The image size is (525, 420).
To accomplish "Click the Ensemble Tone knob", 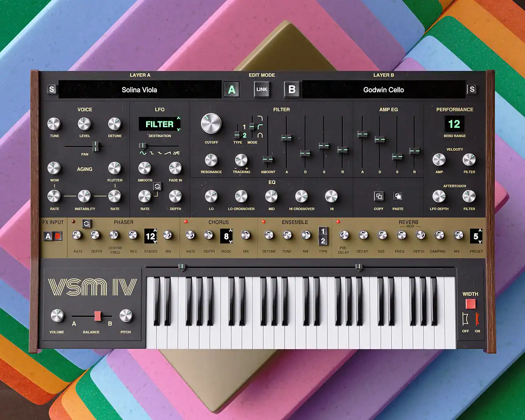I will (x=287, y=236).
